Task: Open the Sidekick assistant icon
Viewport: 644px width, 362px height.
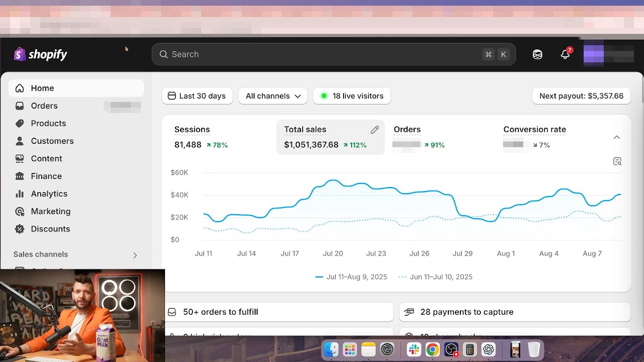Action: (537, 54)
